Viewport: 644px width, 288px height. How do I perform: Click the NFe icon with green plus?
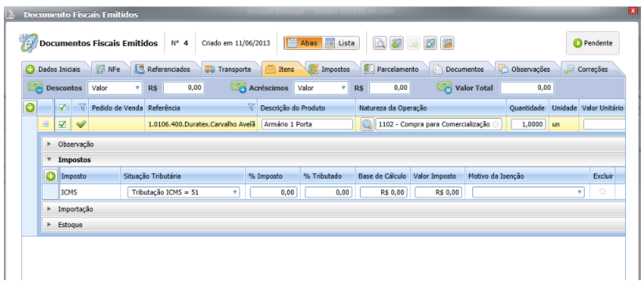pyautogui.click(x=397, y=43)
